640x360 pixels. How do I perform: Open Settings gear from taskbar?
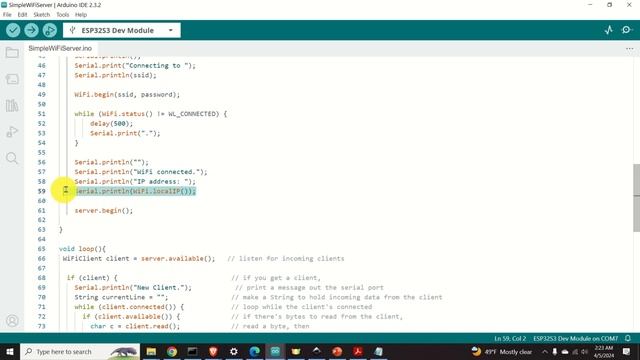[234, 351]
